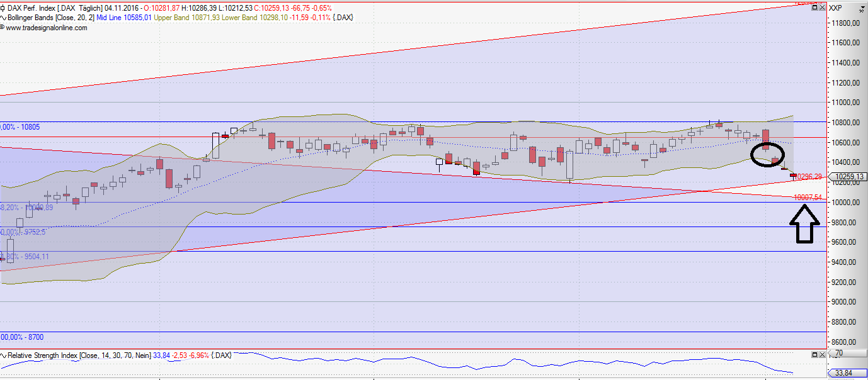Click the maximize icon on the RSI panel
Screen dimensions: 868x380
[814, 354]
